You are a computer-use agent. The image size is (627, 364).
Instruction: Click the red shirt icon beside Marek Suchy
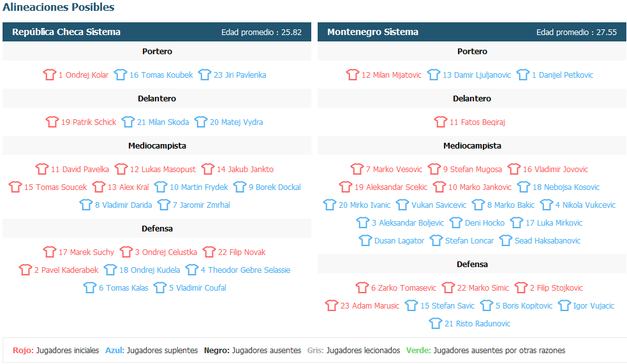pyautogui.click(x=50, y=252)
